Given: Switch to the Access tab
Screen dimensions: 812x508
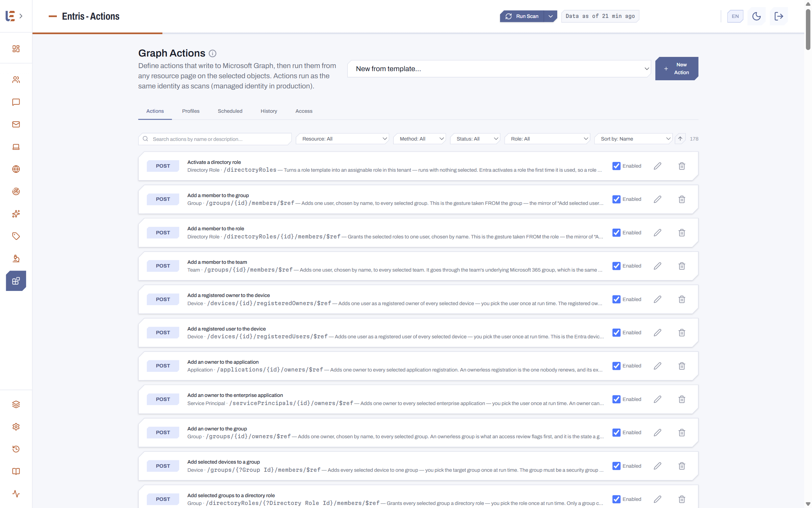Looking at the screenshot, I should [x=304, y=111].
